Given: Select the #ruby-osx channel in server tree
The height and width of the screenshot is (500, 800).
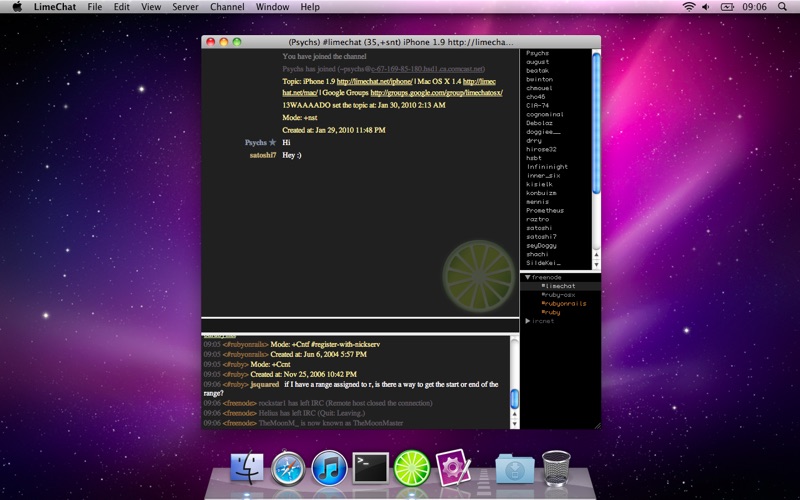Looking at the screenshot, I should [x=557, y=295].
